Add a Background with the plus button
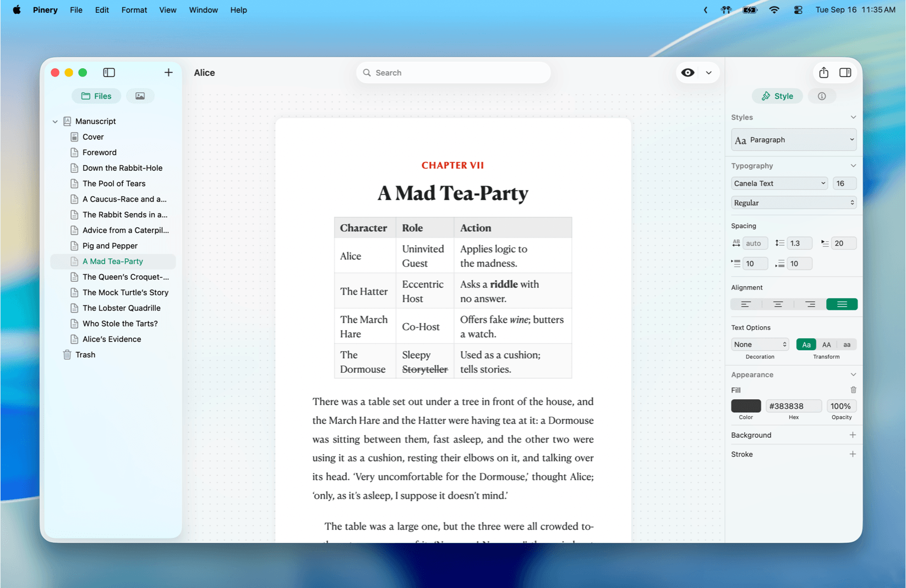 pos(853,435)
